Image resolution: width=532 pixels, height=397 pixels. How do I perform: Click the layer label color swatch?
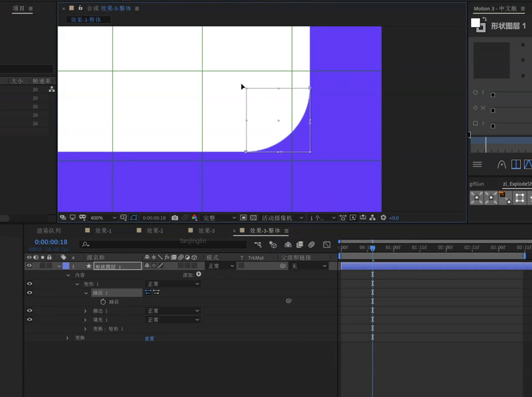coord(66,266)
